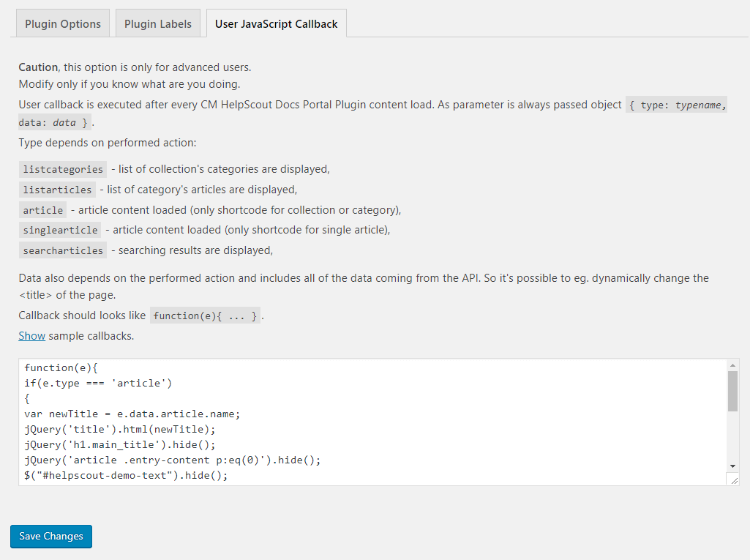This screenshot has height=560, width=750.
Task: Click the searcharticles code label
Action: [x=63, y=250]
